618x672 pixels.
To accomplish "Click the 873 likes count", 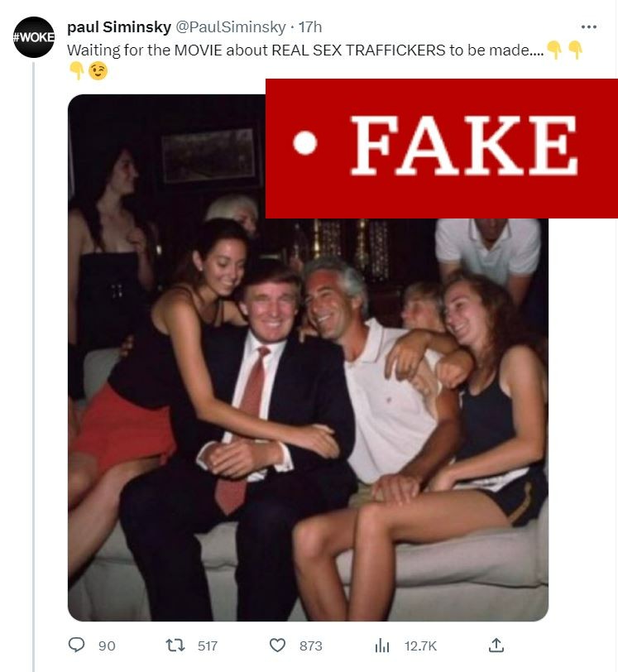I will [x=310, y=646].
